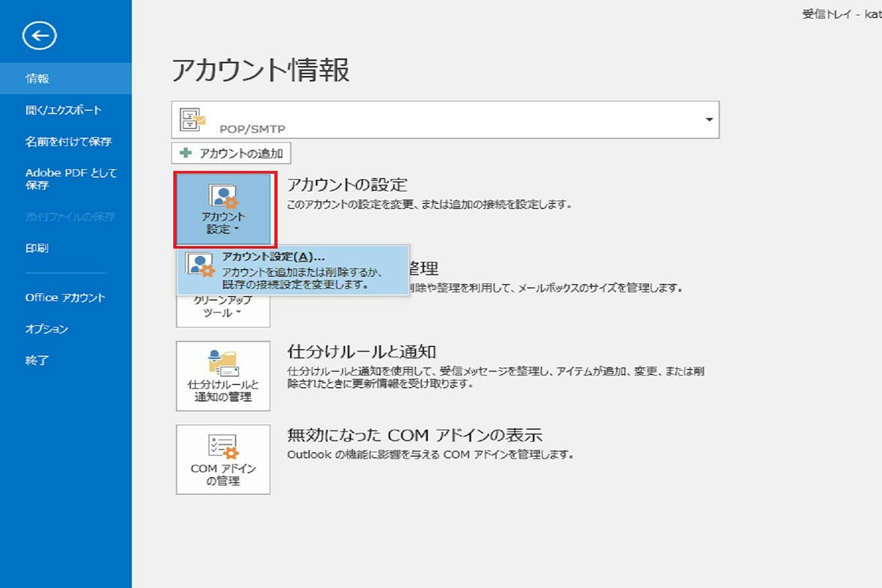Open the 開く/エクスポート menu item
Image resolution: width=882 pixels, height=588 pixels.
[63, 110]
